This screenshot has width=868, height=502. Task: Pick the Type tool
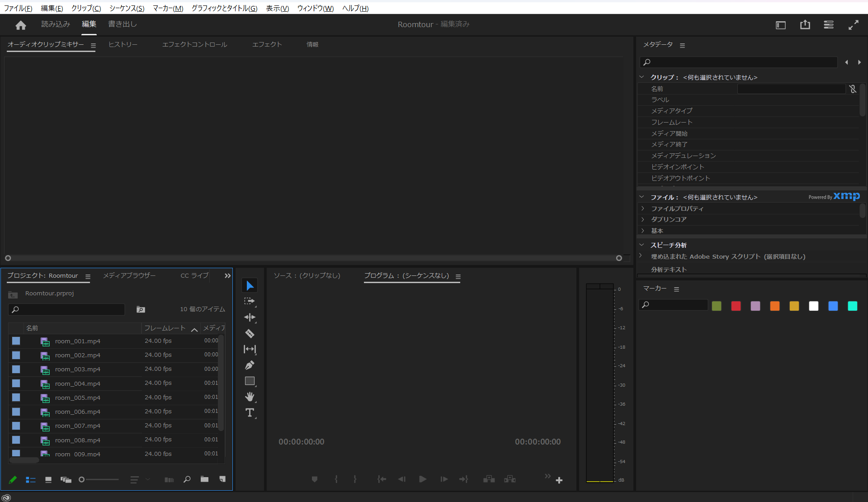tap(250, 412)
